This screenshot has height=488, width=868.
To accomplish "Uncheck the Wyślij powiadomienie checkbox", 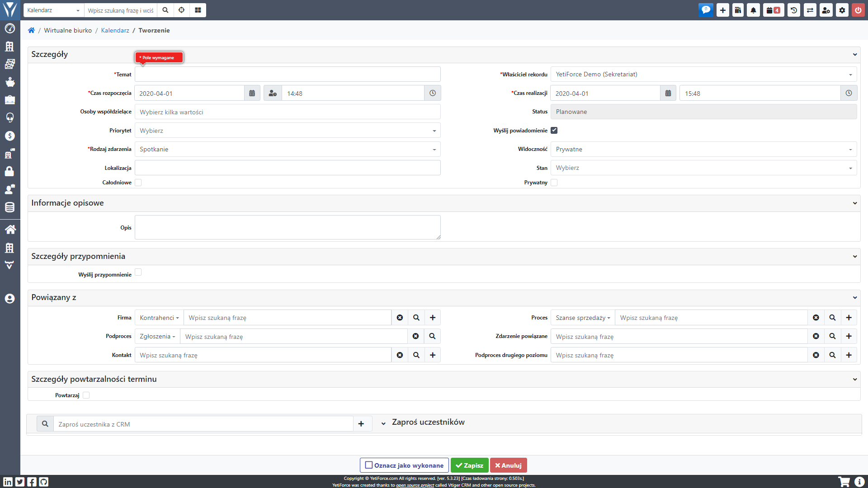I will [554, 130].
